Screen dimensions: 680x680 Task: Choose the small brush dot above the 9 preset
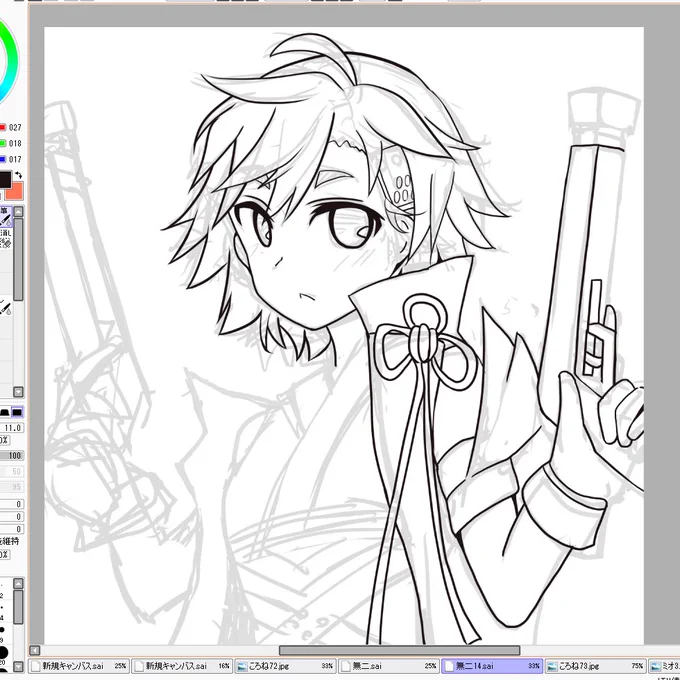2,608
